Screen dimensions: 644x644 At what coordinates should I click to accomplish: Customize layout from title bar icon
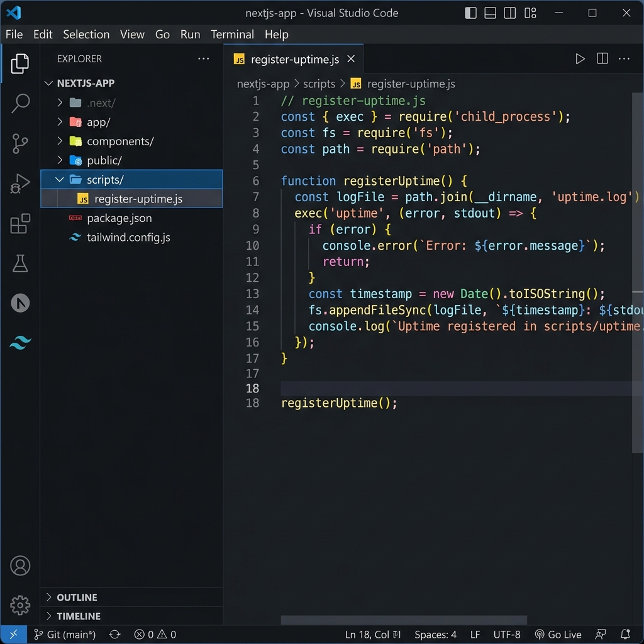coord(530,13)
